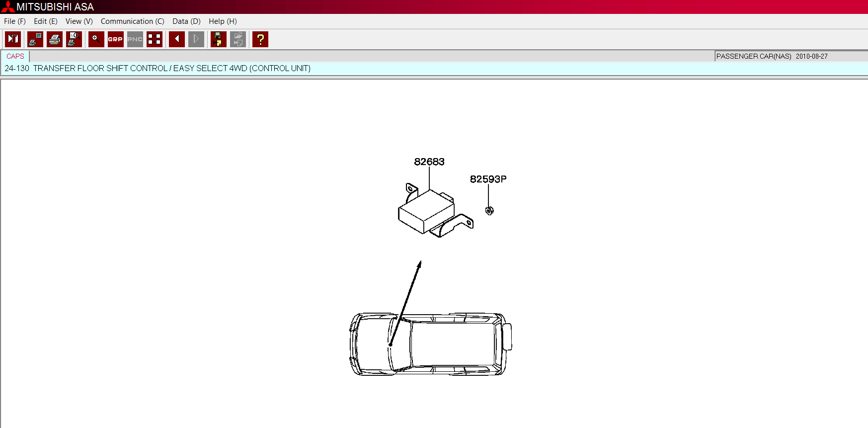Image resolution: width=868 pixels, height=428 pixels.
Task: Switch to the CAPS tab
Action: (x=15, y=56)
